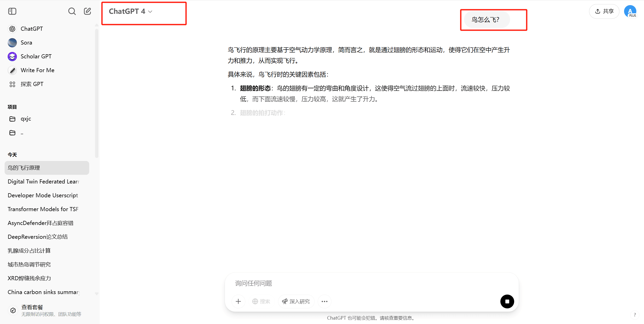The width and height of the screenshot is (644, 324).
Task: Toggle the 深入研究 deep research button
Action: tap(296, 301)
